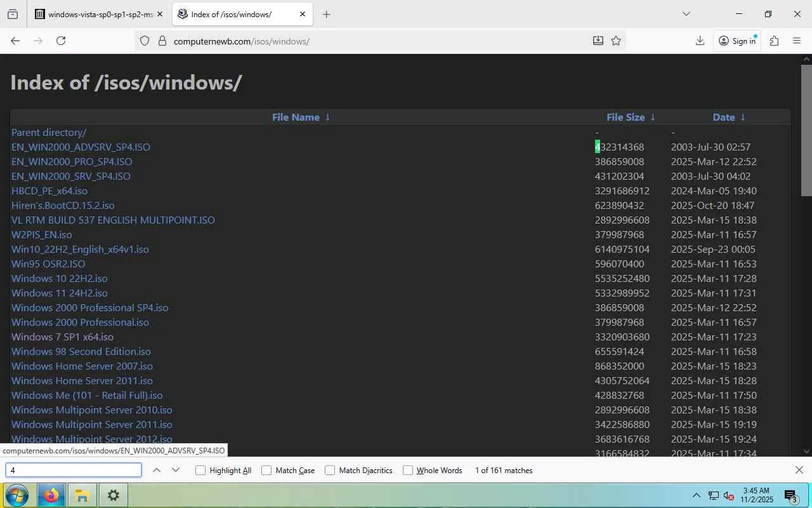Click the page vertical scrollbar thumb

click(x=806, y=130)
